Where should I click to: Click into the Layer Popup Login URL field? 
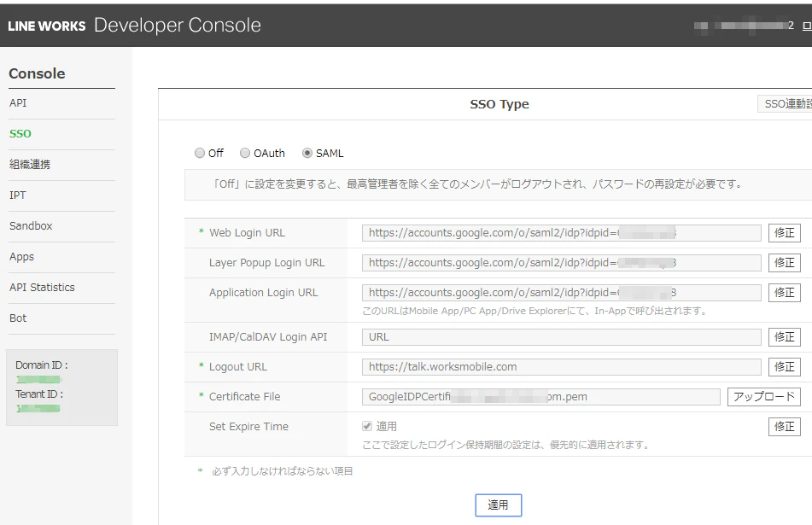click(x=561, y=263)
